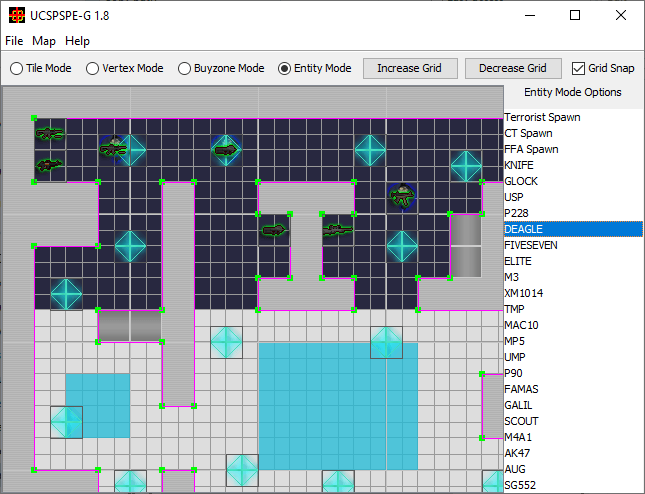The width and height of the screenshot is (645, 494).
Task: Select rifle entity right of center pillar
Action: pos(338,230)
